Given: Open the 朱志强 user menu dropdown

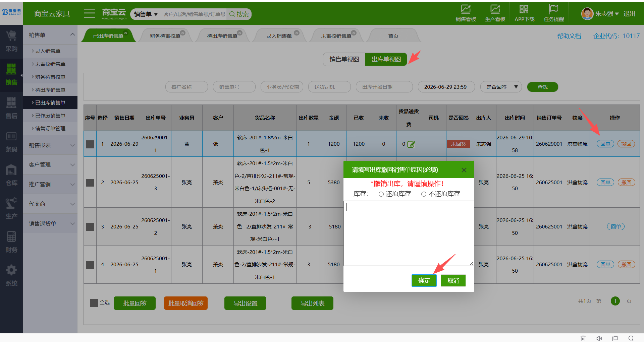Looking at the screenshot, I should point(607,14).
